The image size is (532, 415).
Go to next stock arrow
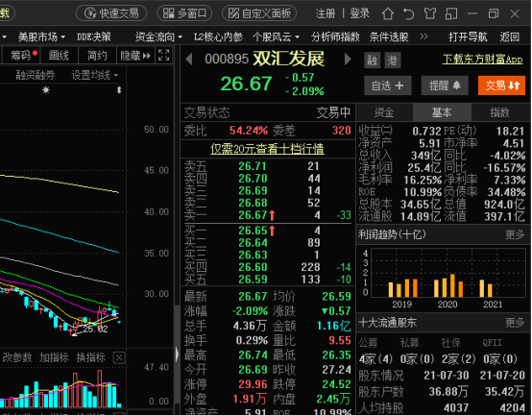(348, 59)
